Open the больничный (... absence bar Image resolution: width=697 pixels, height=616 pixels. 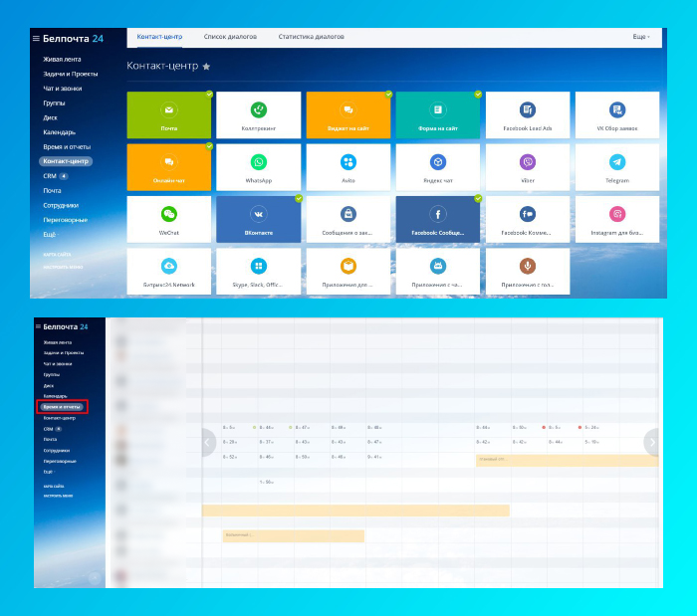[x=294, y=535]
